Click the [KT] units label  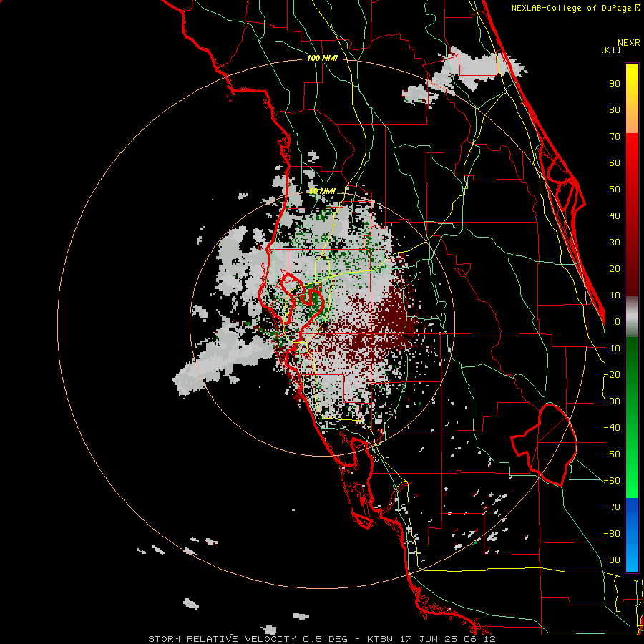611,49
